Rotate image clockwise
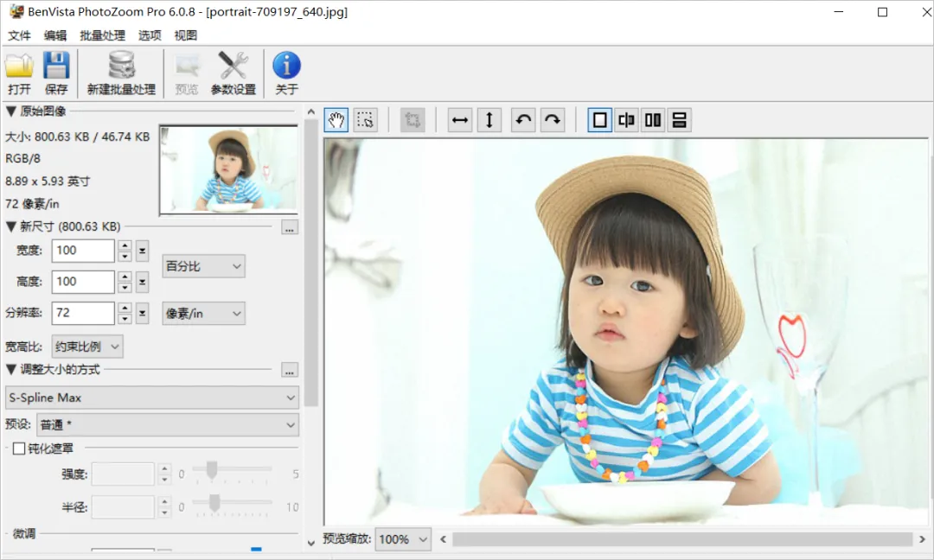934x560 pixels. coord(553,120)
